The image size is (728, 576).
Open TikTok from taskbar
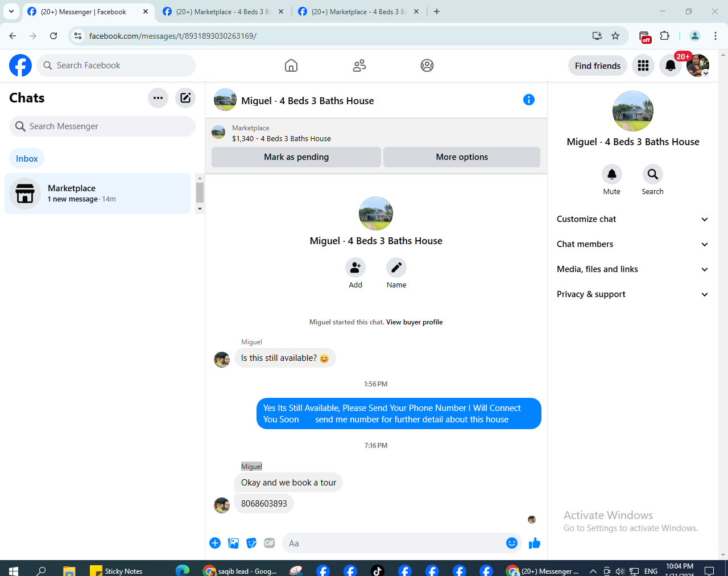pos(378,570)
